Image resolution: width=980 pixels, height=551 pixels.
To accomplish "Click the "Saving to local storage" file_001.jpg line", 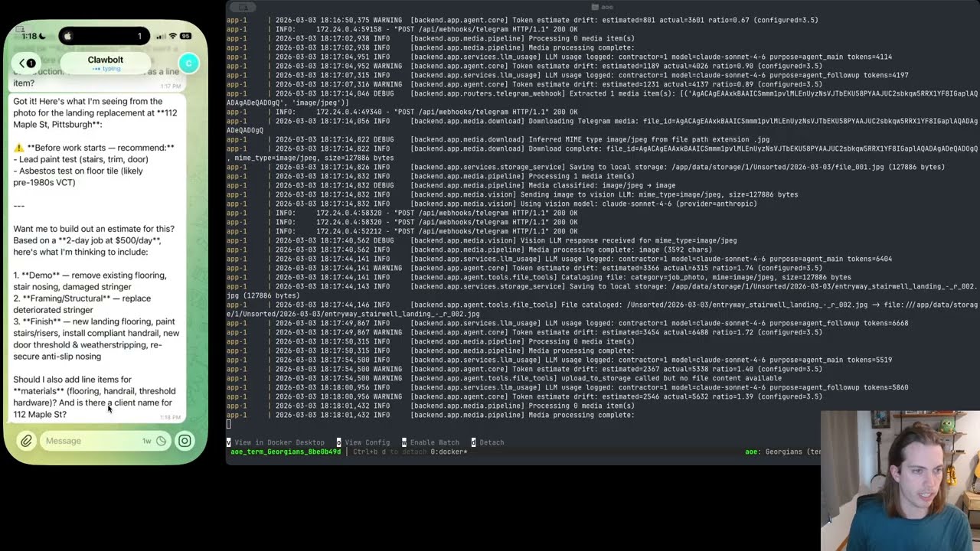I will click(x=586, y=167).
